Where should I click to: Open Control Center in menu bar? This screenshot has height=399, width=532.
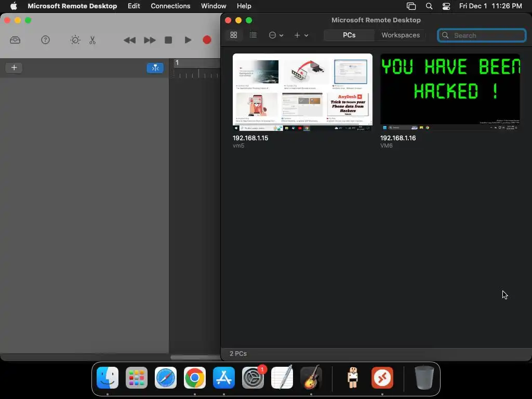point(446,6)
